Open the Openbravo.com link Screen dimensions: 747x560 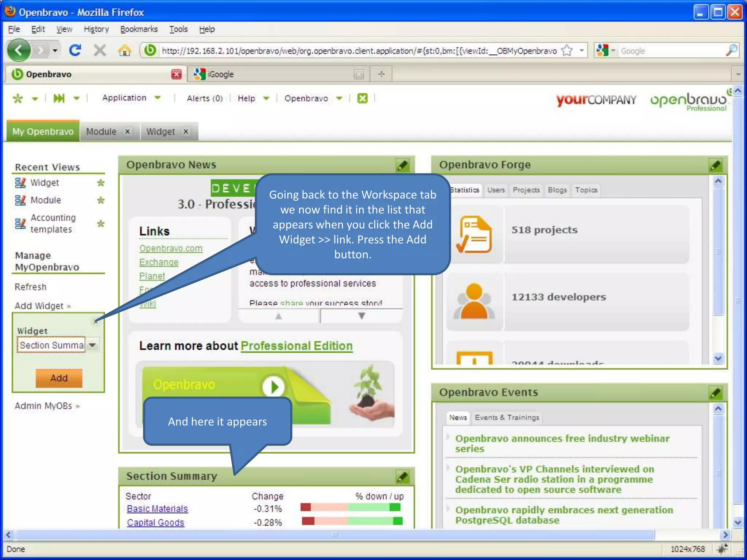[x=171, y=249]
